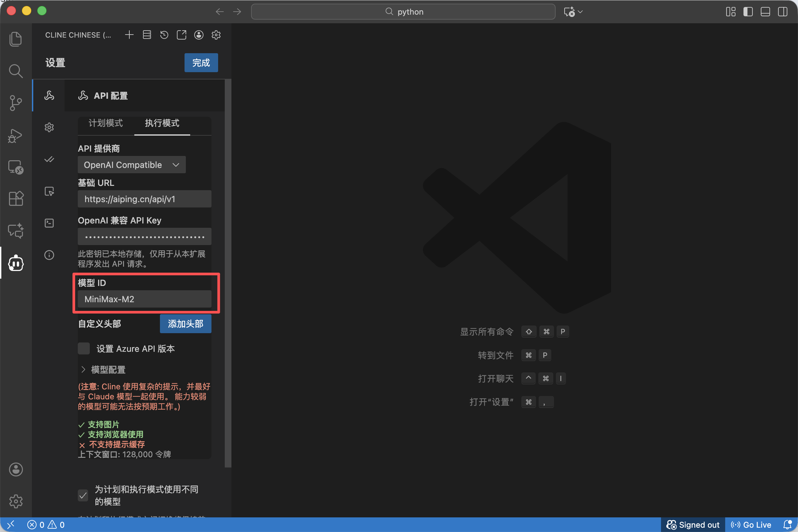Expand the 模型配置 section
798x532 pixels.
point(103,369)
